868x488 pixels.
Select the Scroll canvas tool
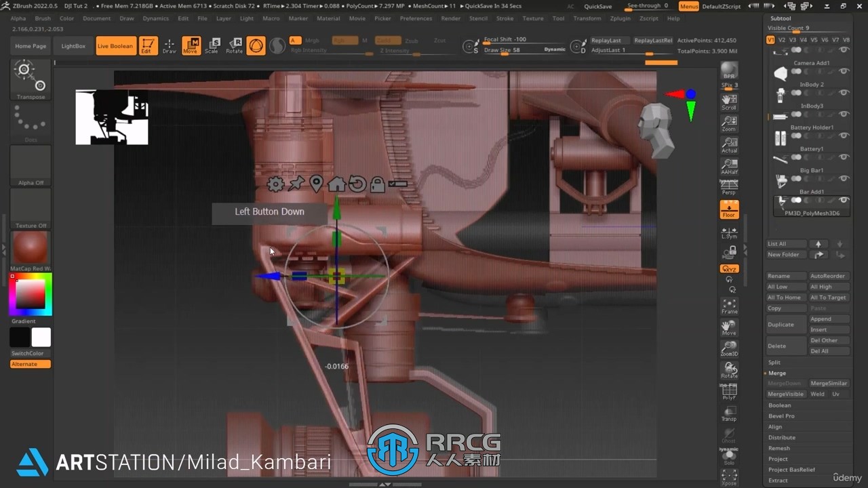click(x=729, y=102)
